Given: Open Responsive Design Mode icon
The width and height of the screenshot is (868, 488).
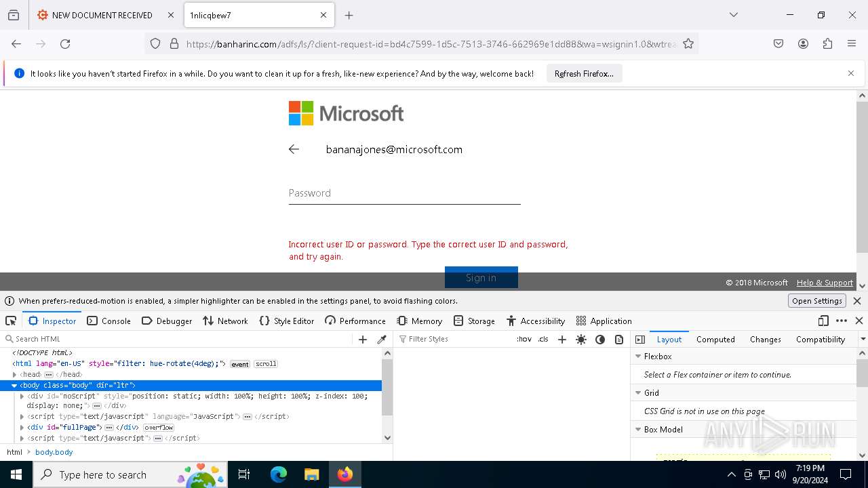Looking at the screenshot, I should pyautogui.click(x=823, y=321).
